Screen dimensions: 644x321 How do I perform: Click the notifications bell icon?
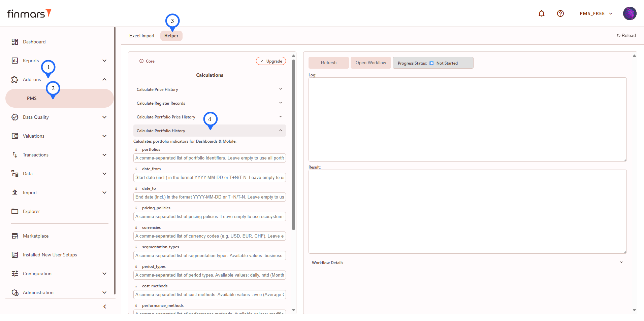[542, 13]
